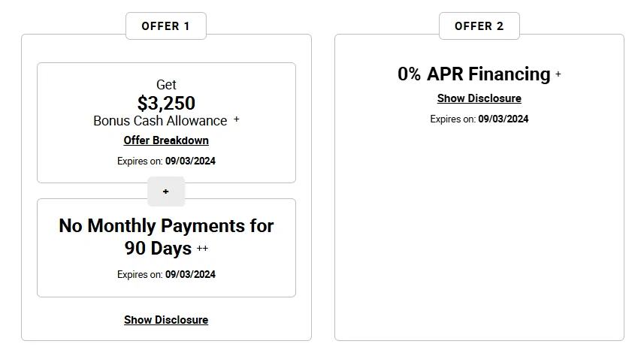This screenshot has width=644, height=350.
Task: Open the Offer Breakdown link
Action: coord(166,140)
